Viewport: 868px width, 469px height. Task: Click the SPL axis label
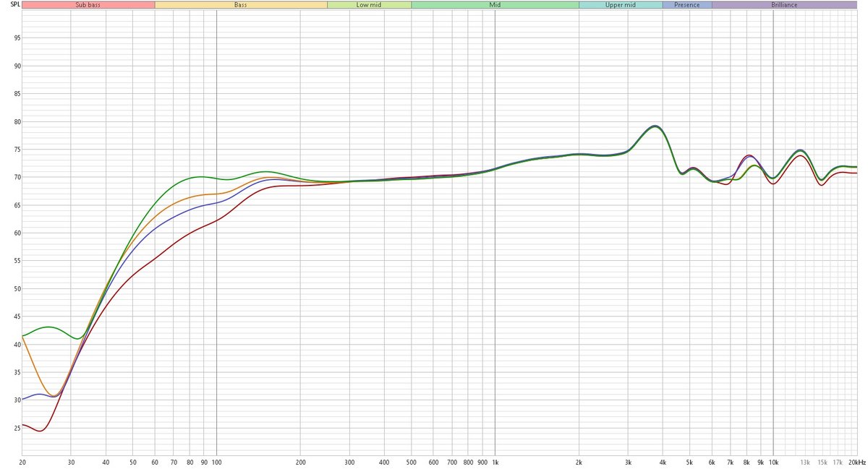point(11,5)
